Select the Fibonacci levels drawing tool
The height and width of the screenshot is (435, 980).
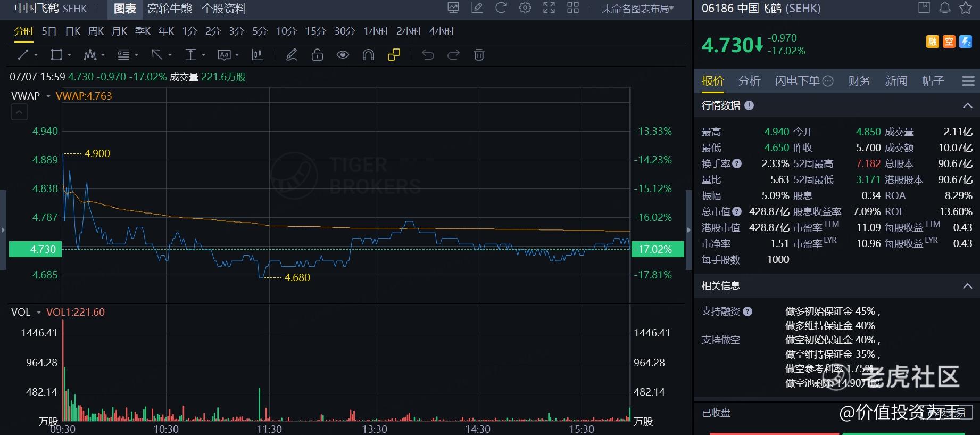[x=123, y=55]
